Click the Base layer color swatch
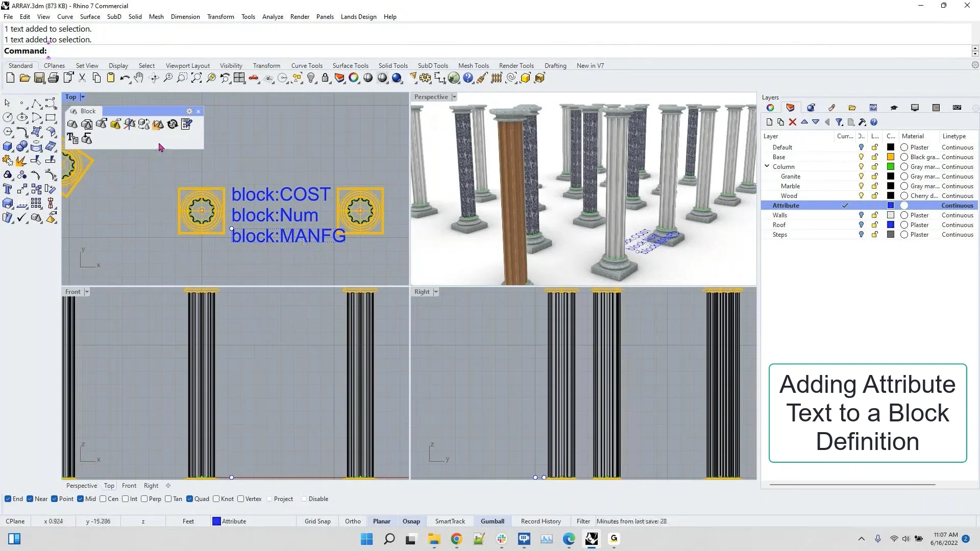Image resolution: width=980 pixels, height=551 pixels. click(890, 157)
